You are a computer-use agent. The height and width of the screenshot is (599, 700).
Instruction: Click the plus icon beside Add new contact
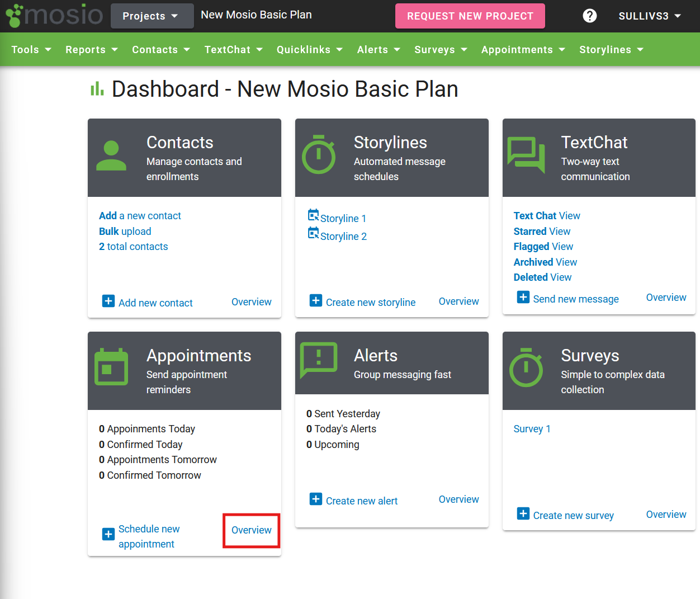coord(108,301)
